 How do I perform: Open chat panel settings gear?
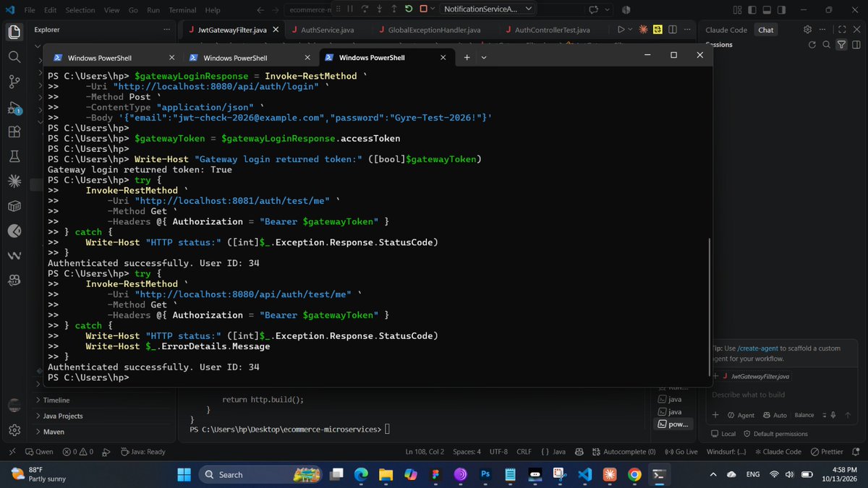pos(807,30)
